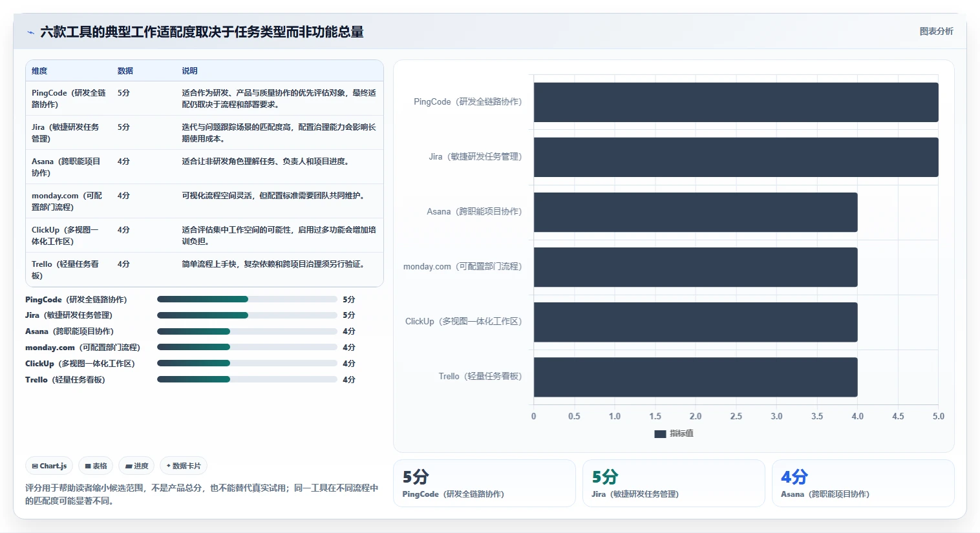Click the 4分 score in the Trello table row
This screenshot has width=980, height=533.
coord(123,264)
